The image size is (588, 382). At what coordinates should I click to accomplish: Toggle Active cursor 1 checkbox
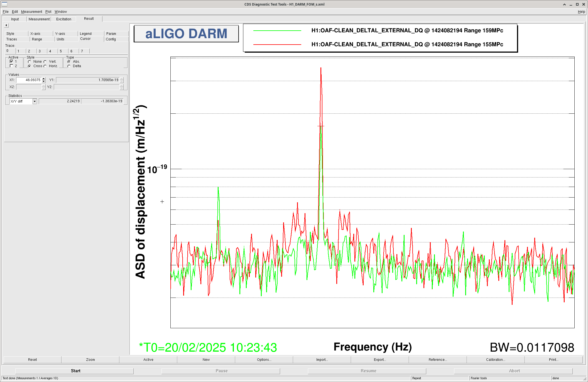pos(11,62)
